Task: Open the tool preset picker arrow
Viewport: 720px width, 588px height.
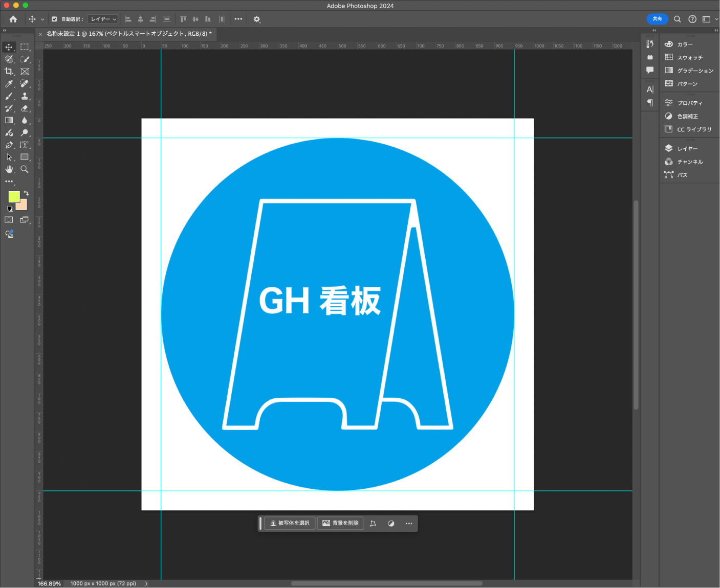Action: coord(42,19)
